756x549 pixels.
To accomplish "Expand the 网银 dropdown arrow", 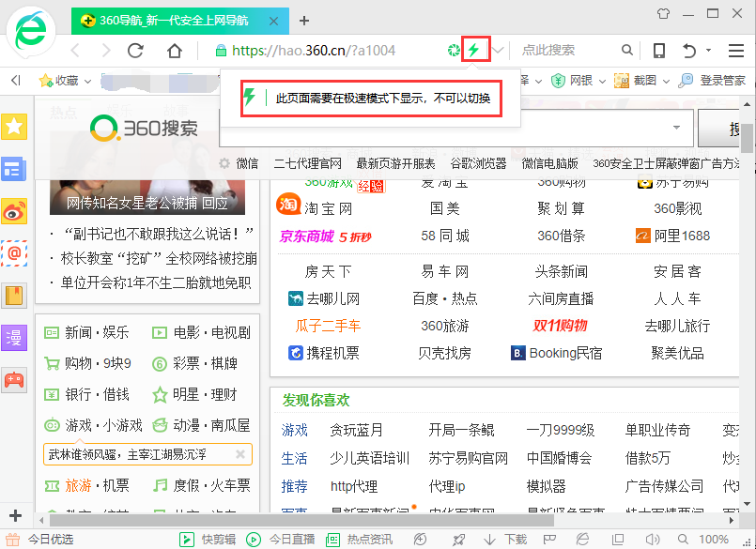I will click(602, 82).
